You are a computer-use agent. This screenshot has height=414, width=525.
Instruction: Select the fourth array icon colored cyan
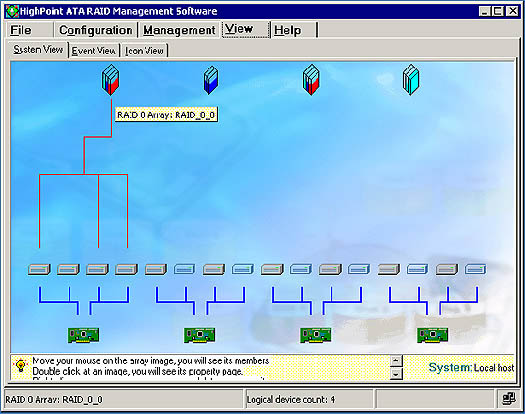411,80
